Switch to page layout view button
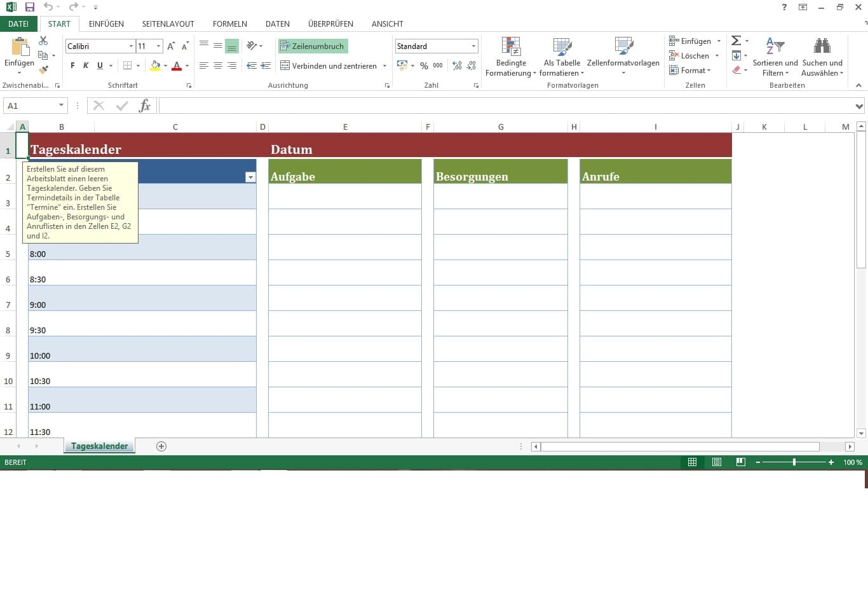Screen dimensions: 868x599 pos(717,462)
